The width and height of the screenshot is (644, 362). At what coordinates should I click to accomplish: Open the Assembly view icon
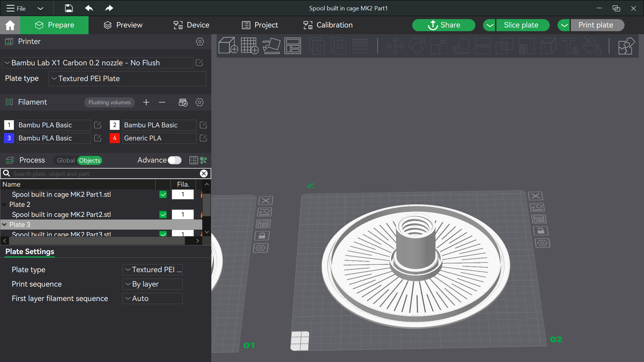tap(627, 46)
